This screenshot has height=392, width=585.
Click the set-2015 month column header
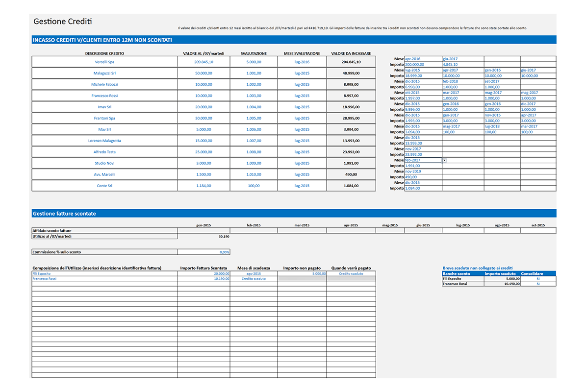click(x=538, y=225)
